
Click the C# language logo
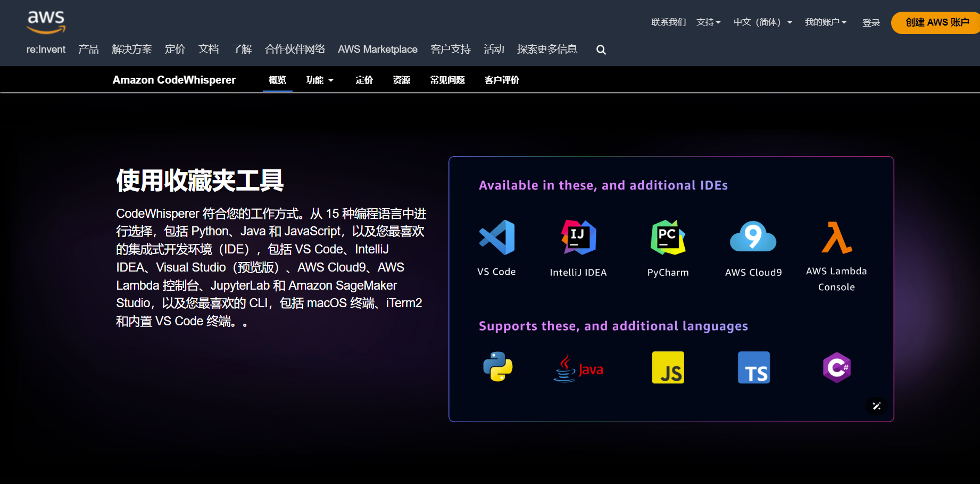click(837, 367)
